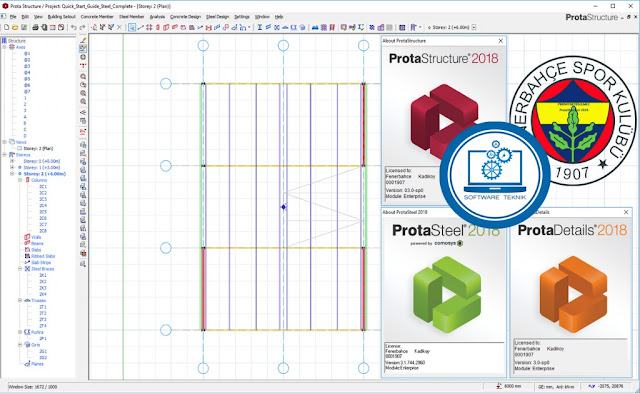Click the top-center axis bubble in plan

click(x=283, y=45)
